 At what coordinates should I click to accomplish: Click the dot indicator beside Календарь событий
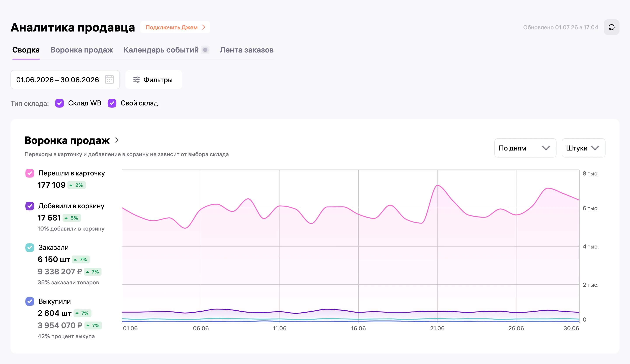click(205, 50)
